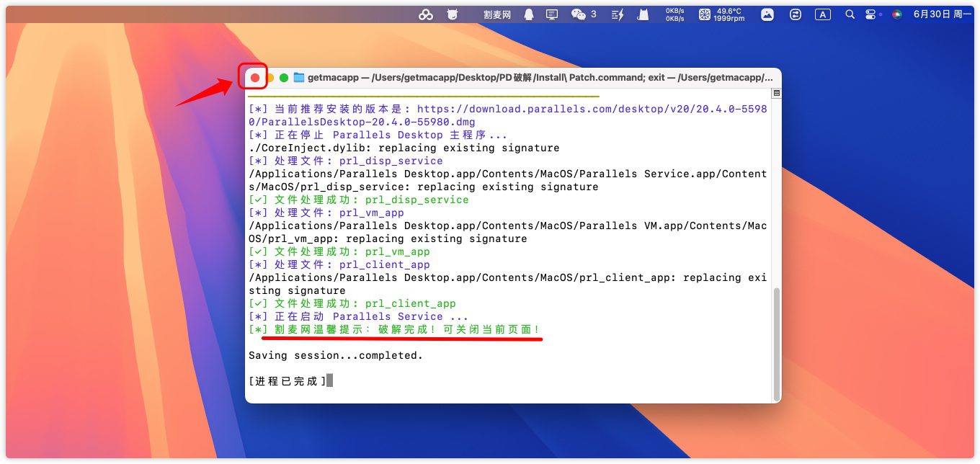This screenshot has height=464, width=980.
Task: Open WeChat from the menu bar
Action: (x=578, y=14)
